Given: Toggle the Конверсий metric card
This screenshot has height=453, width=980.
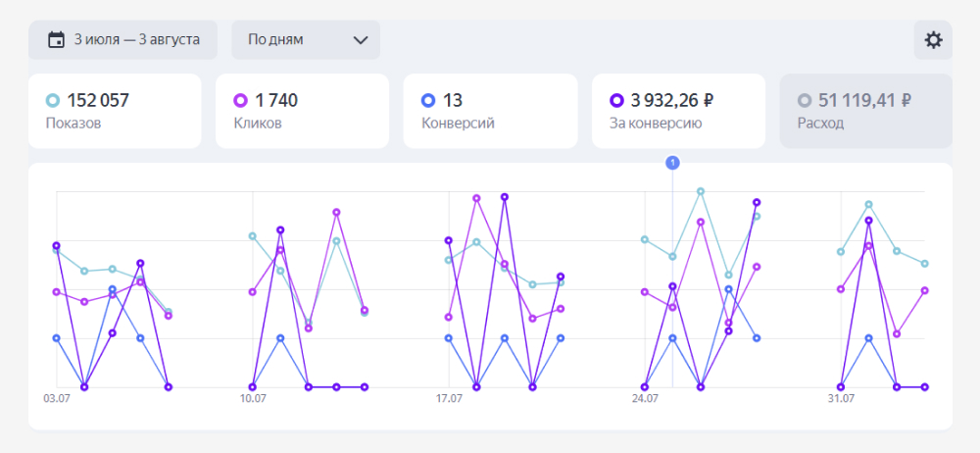Looking at the screenshot, I should pos(490,111).
